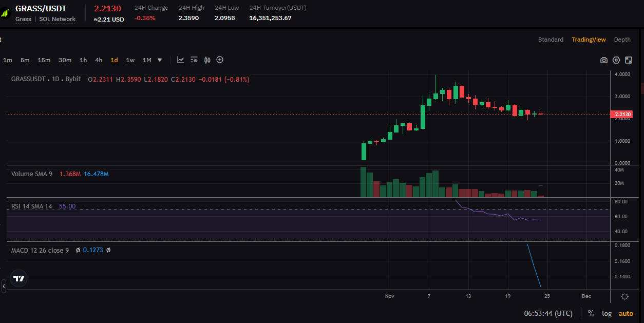Select the 5m timeframe
The height and width of the screenshot is (323, 644).
(x=25, y=60)
